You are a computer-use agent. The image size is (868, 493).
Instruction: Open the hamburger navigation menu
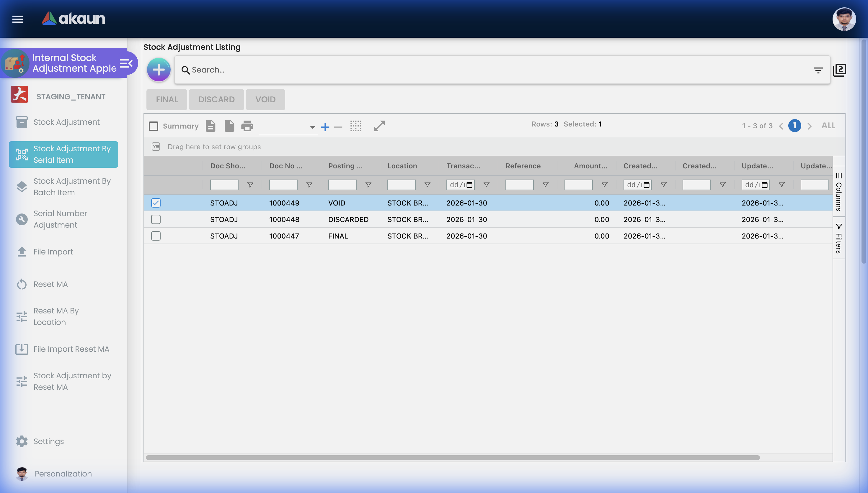17,19
